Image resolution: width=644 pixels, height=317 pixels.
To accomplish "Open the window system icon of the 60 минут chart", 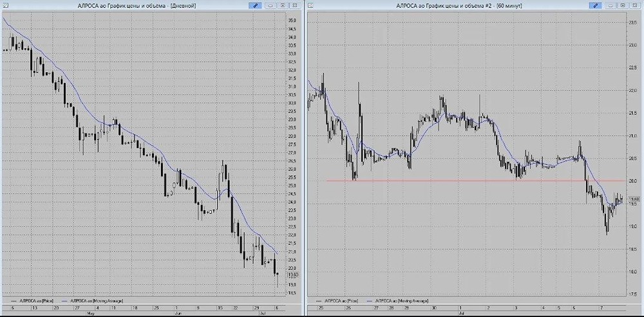I will point(311,6).
